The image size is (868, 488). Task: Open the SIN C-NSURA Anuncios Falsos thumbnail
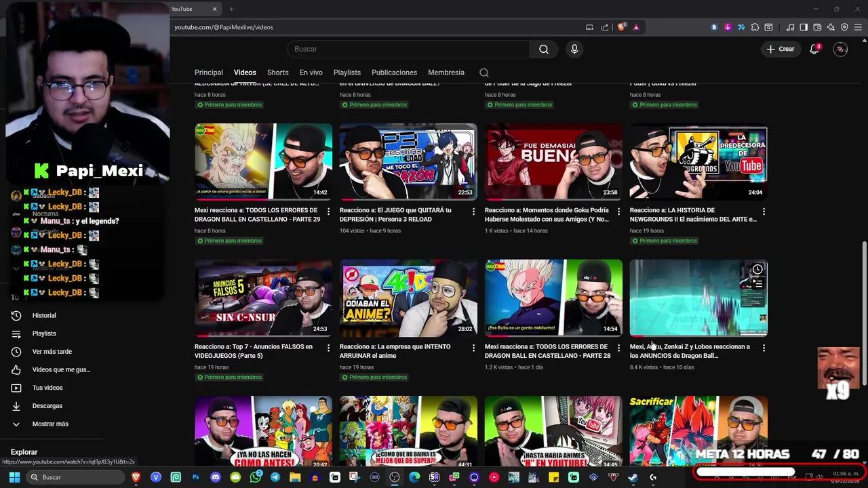pyautogui.click(x=263, y=298)
